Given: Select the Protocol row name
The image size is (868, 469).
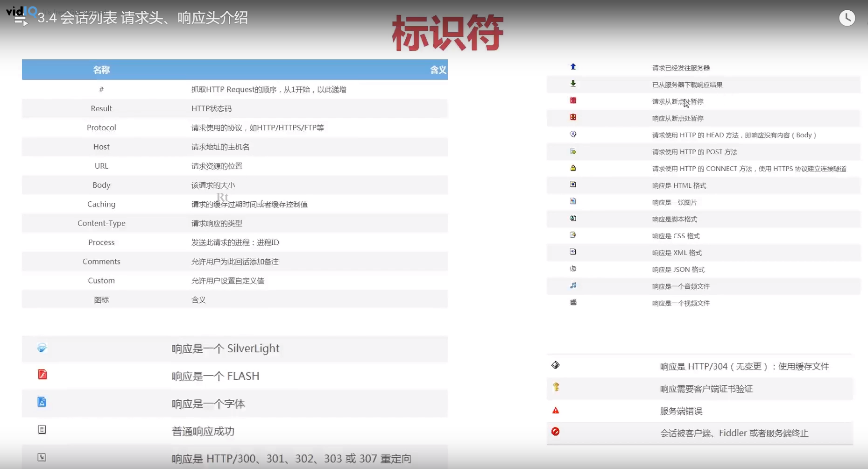Looking at the screenshot, I should 101,128.
